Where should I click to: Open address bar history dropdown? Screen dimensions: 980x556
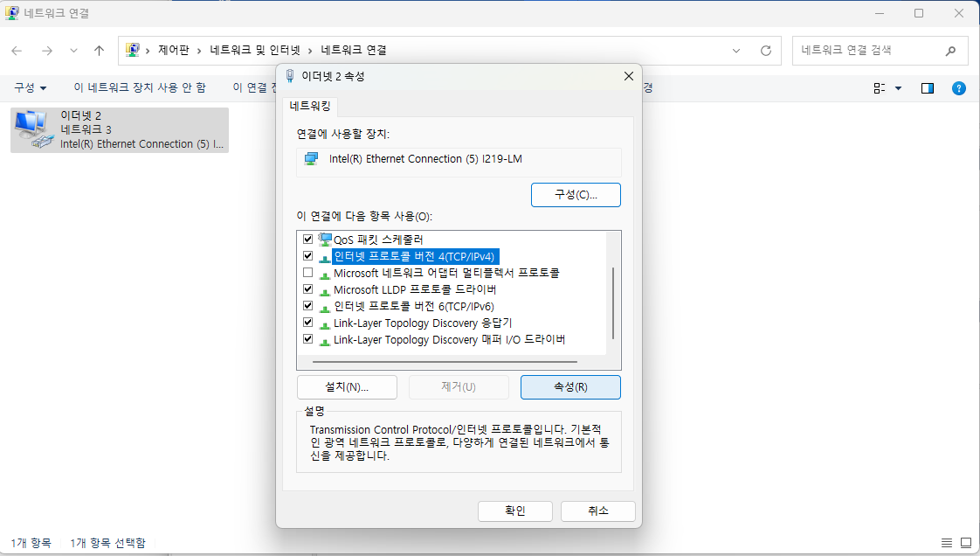tap(736, 51)
